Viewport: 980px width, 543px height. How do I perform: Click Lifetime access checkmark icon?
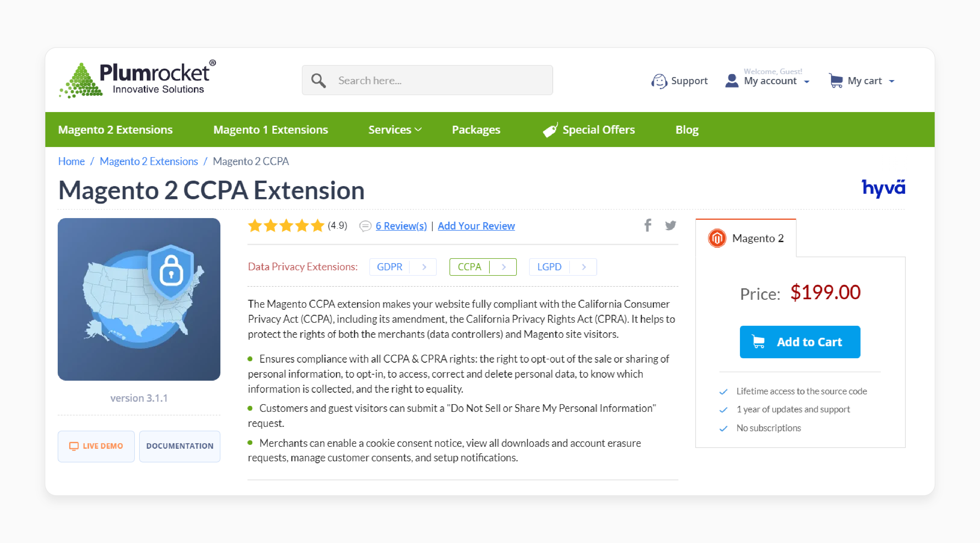[x=723, y=392]
